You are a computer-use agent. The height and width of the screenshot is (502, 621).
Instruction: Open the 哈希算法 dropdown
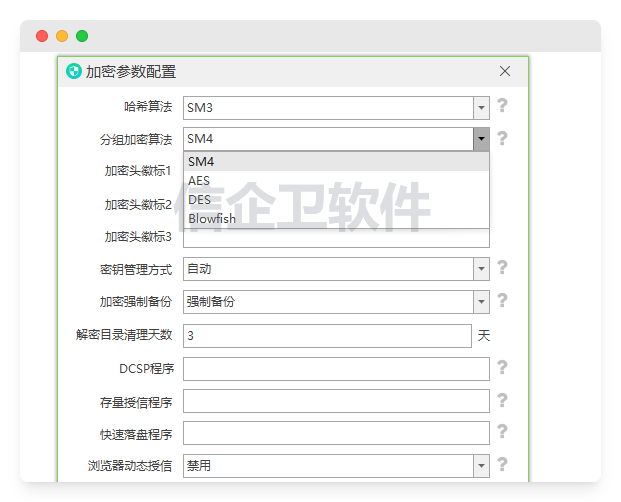coord(481,107)
